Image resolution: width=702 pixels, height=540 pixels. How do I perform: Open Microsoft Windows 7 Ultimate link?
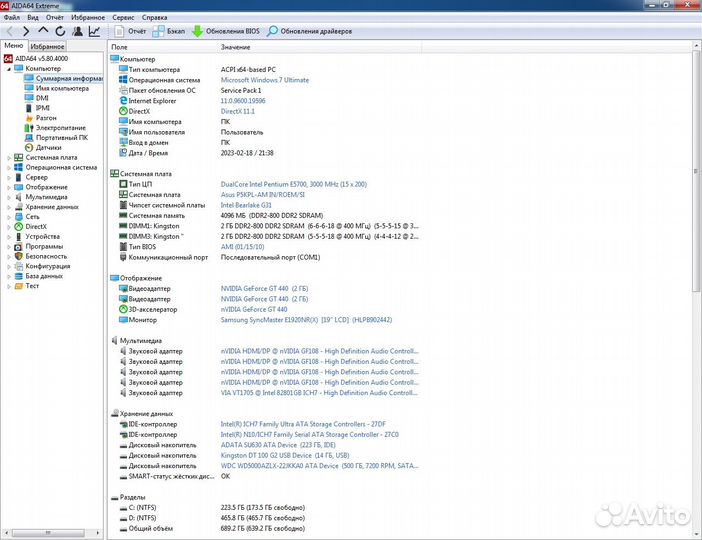[x=265, y=80]
